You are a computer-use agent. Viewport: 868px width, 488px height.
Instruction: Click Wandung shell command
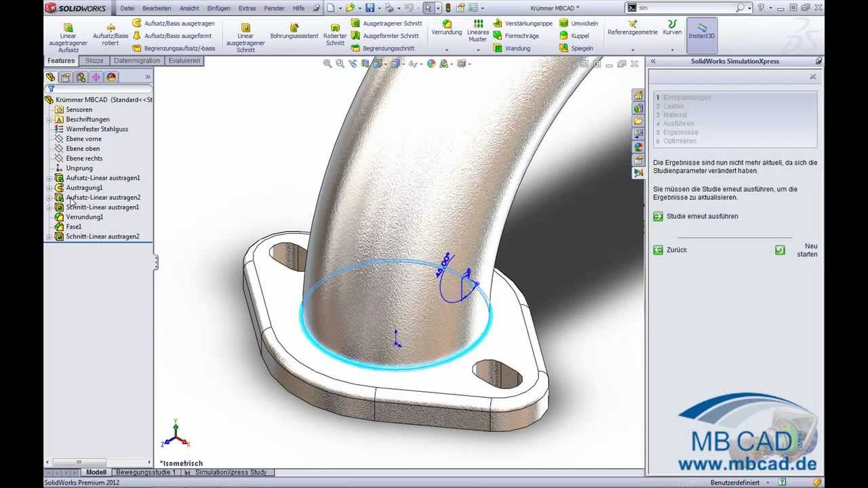(x=512, y=49)
